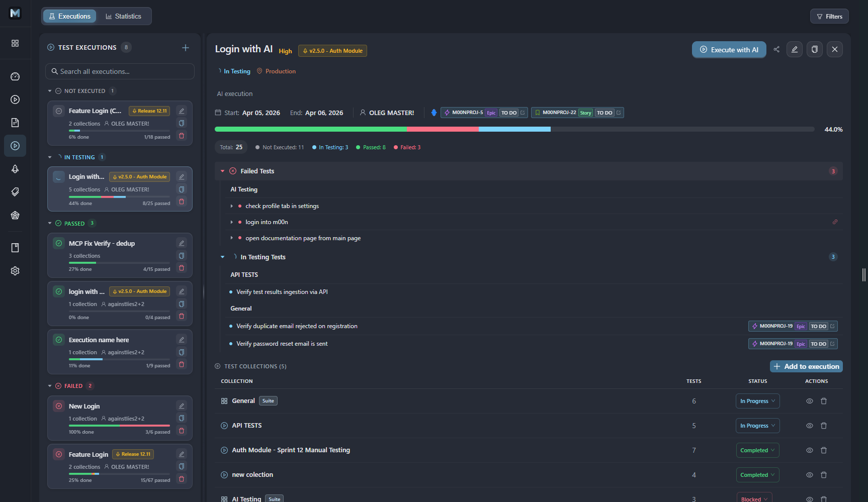Edit the Feature Login (C... card
Screen dimensions: 868x502
(x=182, y=111)
